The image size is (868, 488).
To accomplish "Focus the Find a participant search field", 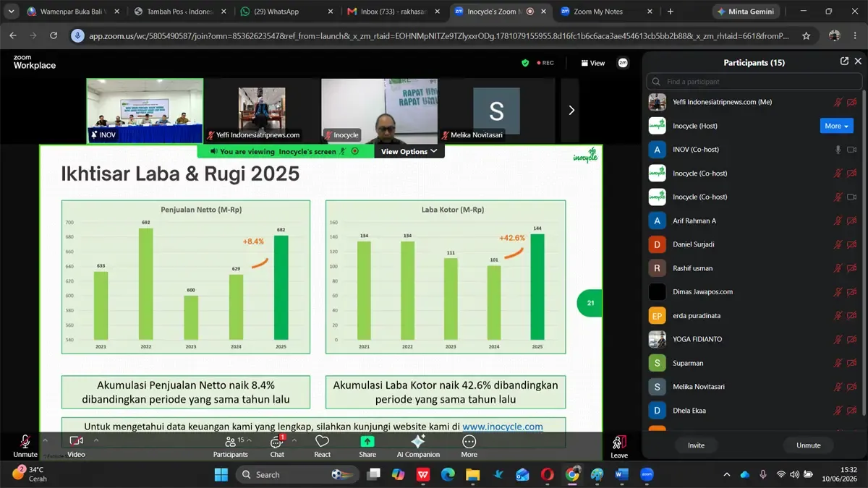I will click(x=754, y=82).
